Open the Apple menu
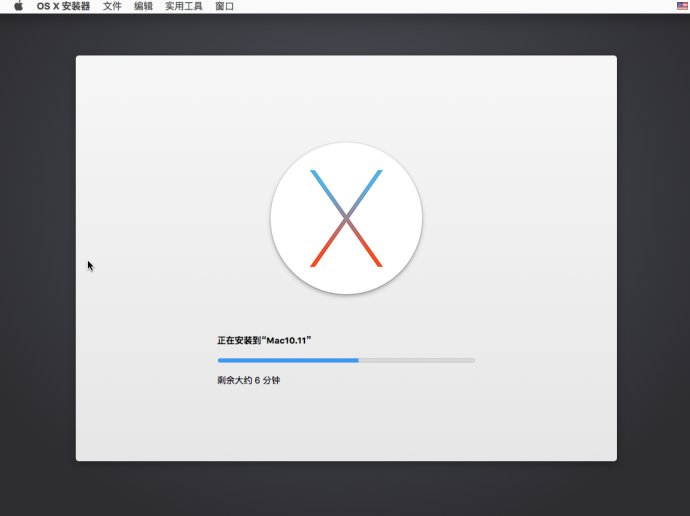690x516 pixels. point(18,6)
